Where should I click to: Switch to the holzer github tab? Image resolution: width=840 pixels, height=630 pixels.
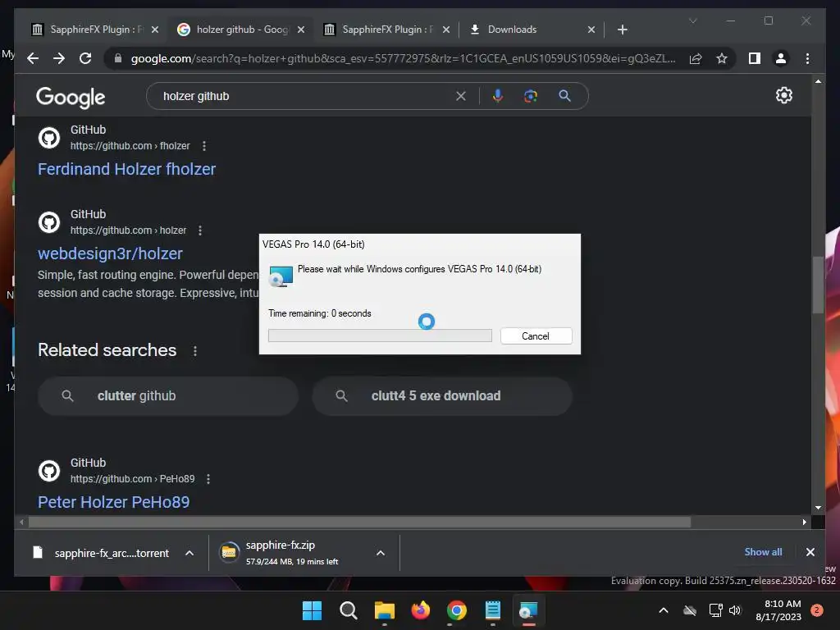pyautogui.click(x=243, y=30)
